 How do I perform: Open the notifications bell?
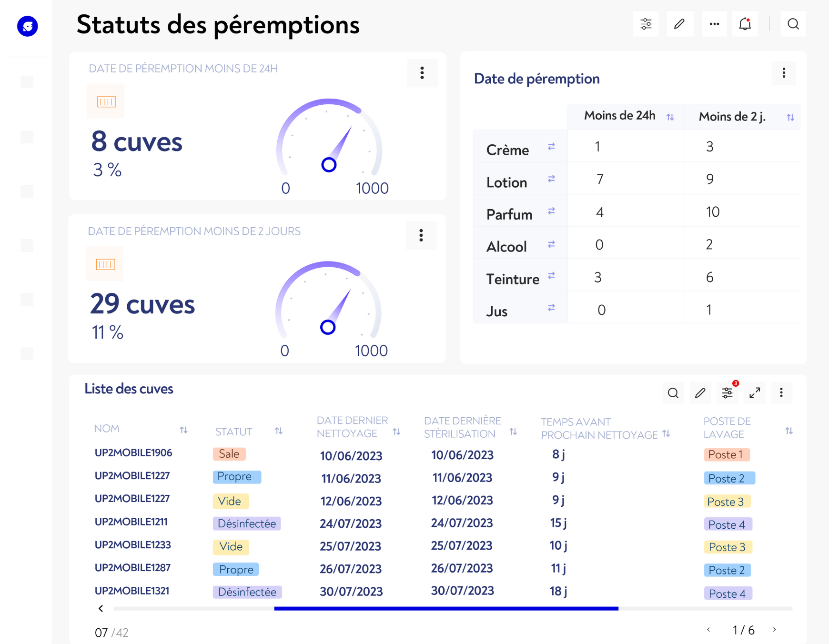745,24
